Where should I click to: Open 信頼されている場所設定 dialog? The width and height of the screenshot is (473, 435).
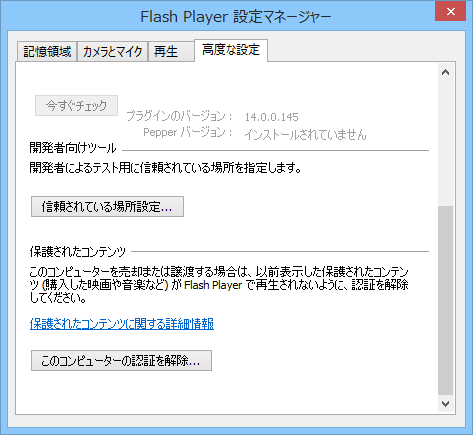(107, 207)
